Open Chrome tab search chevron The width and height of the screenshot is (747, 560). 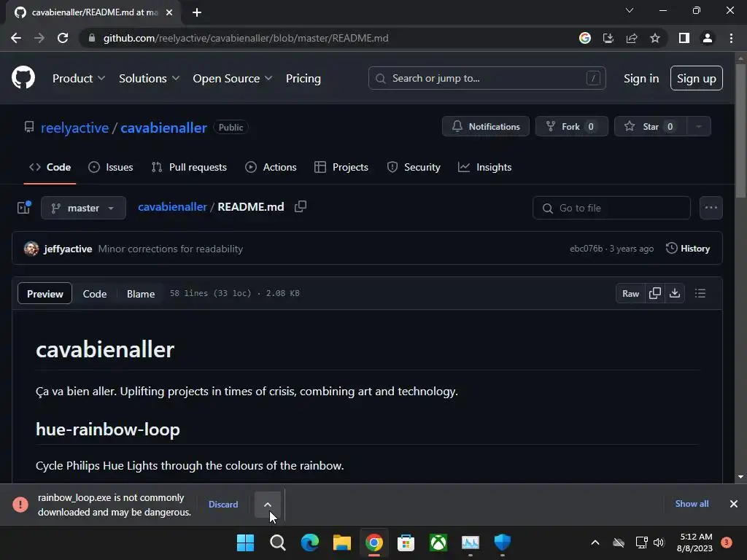coord(630,10)
